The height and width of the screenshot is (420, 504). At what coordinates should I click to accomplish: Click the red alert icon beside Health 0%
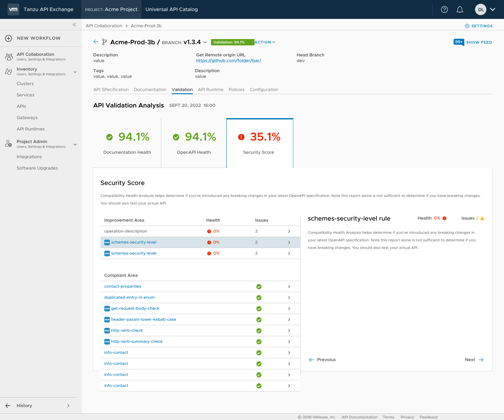[x=444, y=218]
